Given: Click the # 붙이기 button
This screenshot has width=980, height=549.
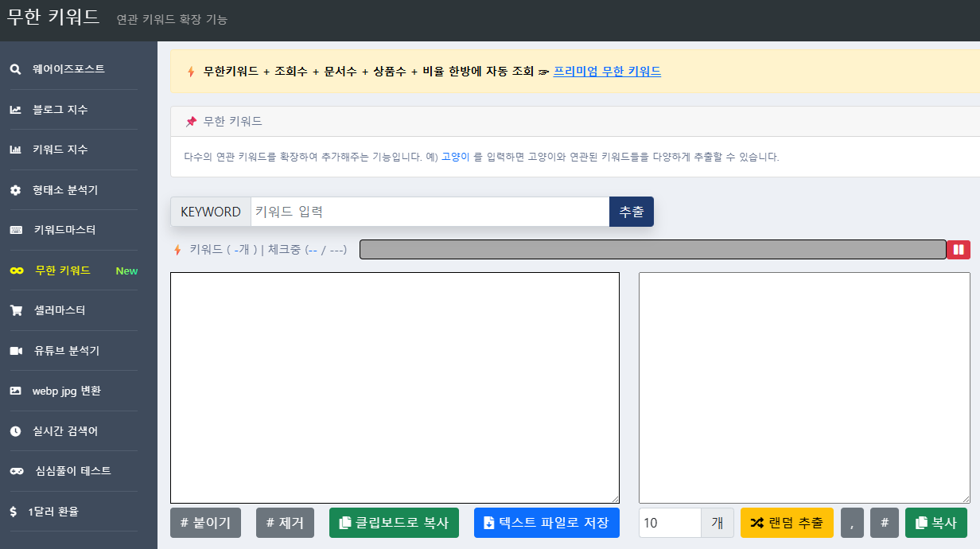Looking at the screenshot, I should tap(205, 523).
